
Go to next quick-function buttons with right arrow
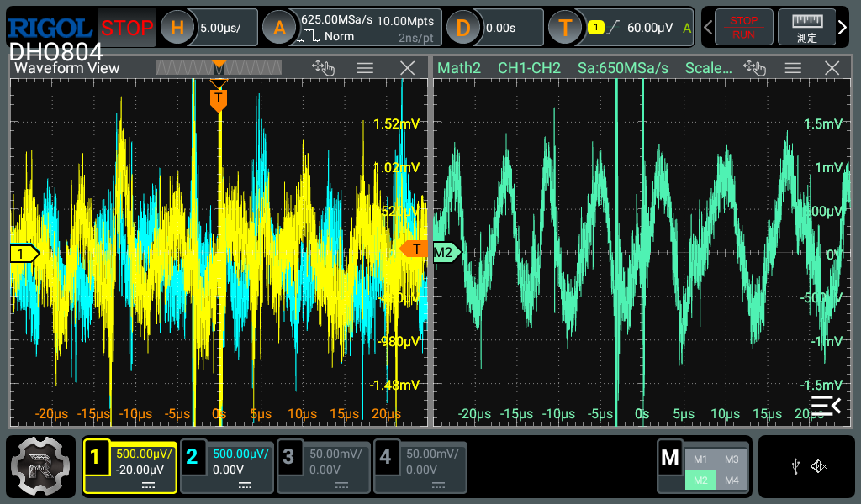[x=843, y=27]
